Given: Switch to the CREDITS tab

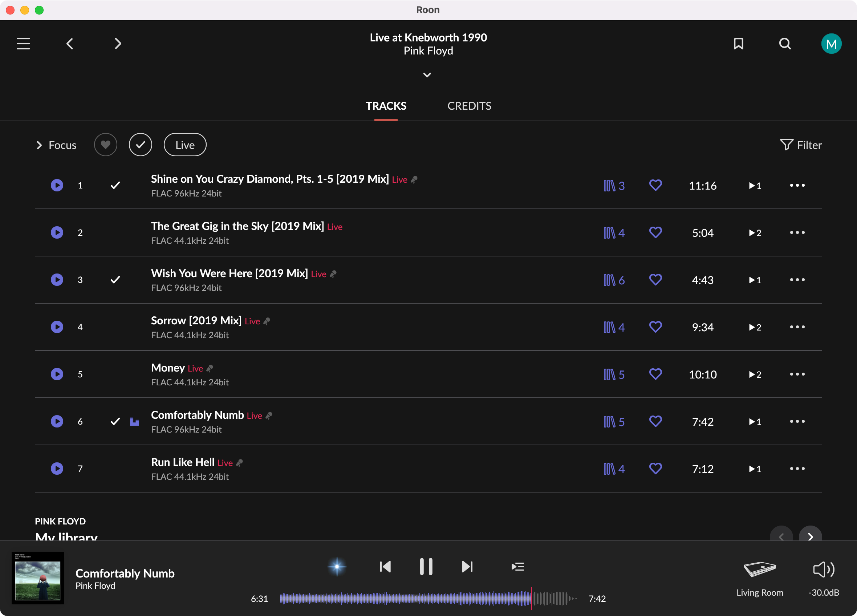Looking at the screenshot, I should (469, 106).
